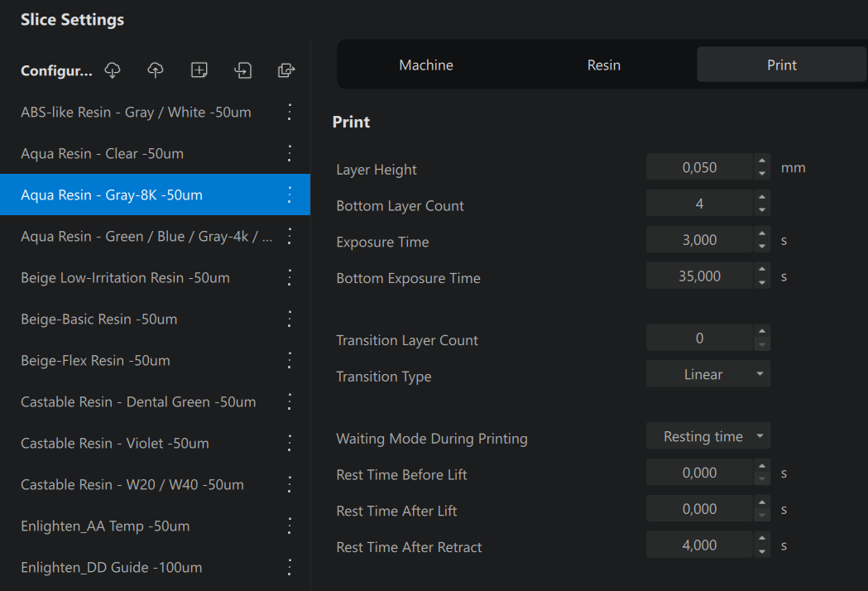Click the Transition Layer Count field

tap(699, 338)
